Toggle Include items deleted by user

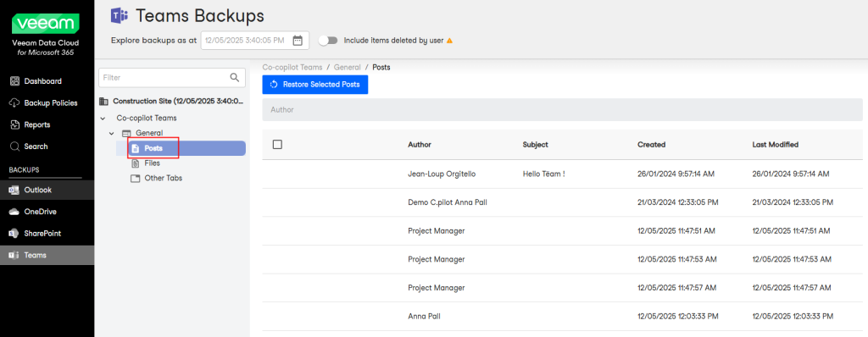pos(328,41)
